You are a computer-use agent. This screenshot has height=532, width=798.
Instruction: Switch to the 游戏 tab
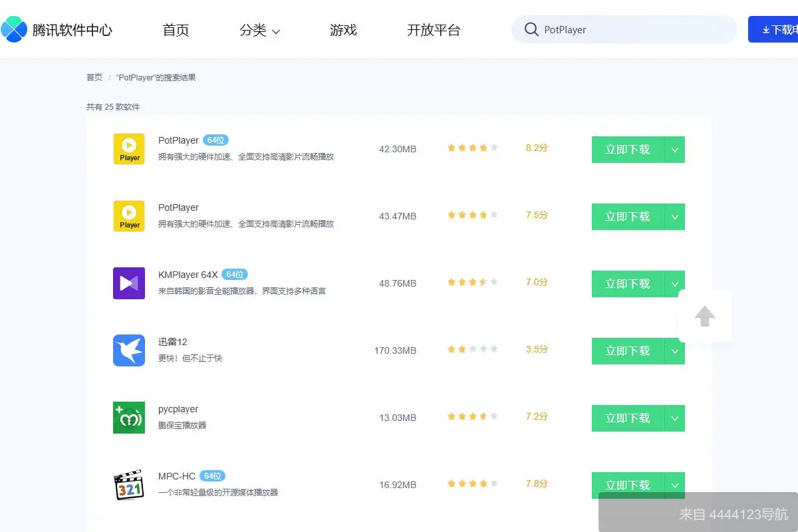[343, 30]
